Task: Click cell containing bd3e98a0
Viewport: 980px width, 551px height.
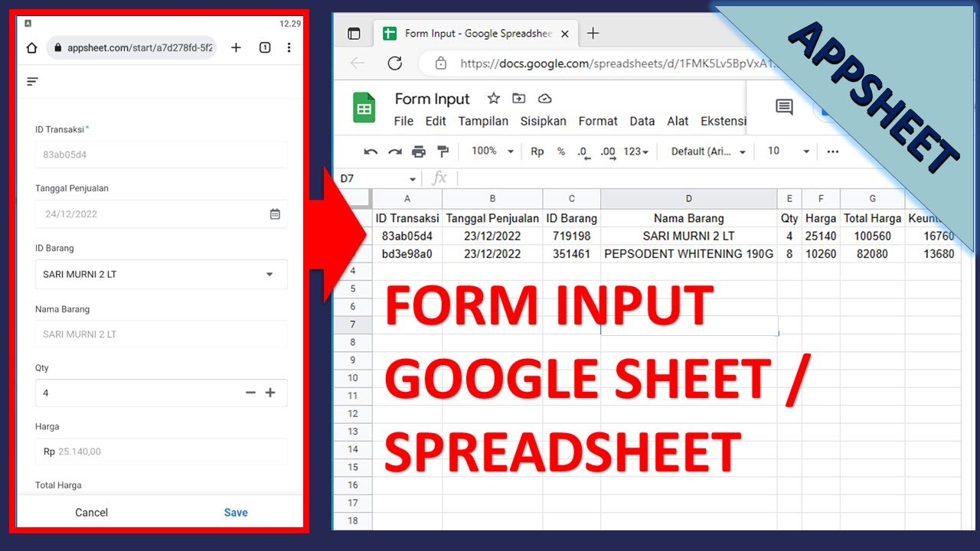Action: tap(407, 253)
